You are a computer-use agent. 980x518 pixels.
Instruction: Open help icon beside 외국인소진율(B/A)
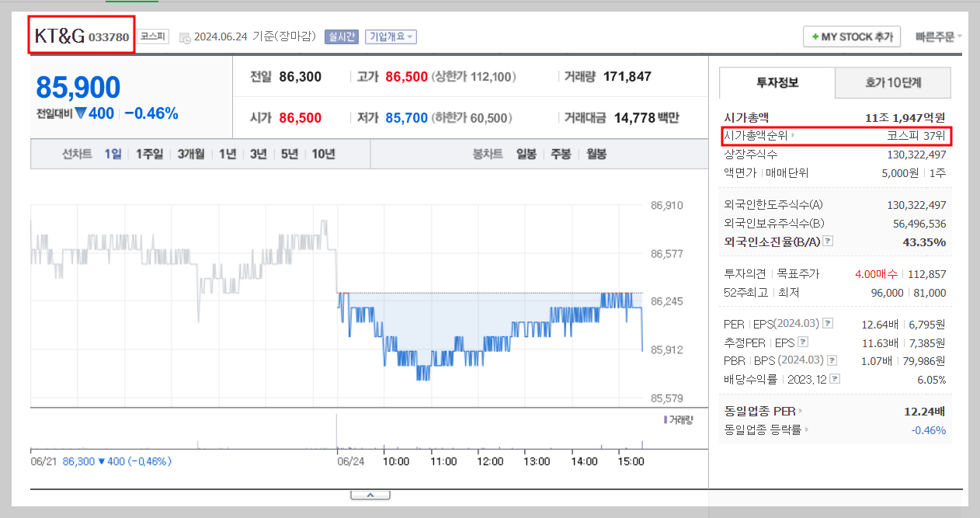pos(828,242)
